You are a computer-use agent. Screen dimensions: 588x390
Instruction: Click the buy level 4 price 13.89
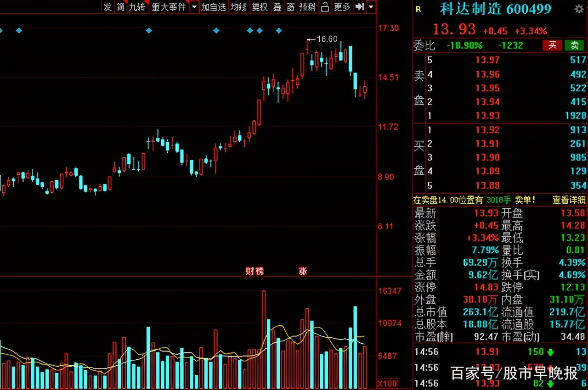click(x=487, y=171)
